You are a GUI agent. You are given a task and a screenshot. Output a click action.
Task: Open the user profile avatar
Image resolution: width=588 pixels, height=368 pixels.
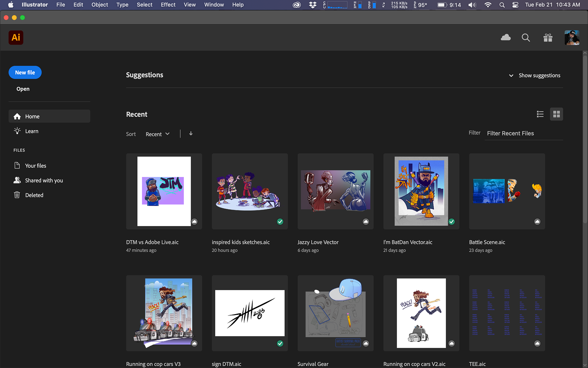tap(572, 38)
